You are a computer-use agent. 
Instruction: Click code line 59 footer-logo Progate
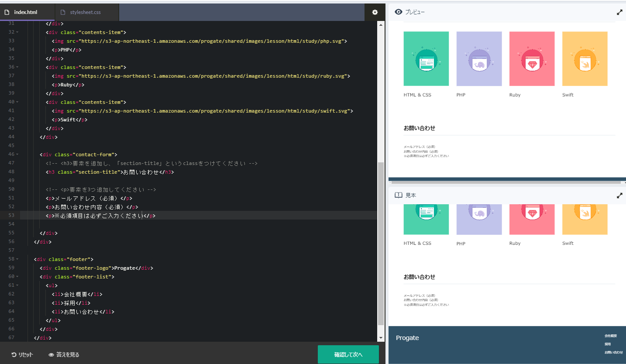tap(96, 268)
